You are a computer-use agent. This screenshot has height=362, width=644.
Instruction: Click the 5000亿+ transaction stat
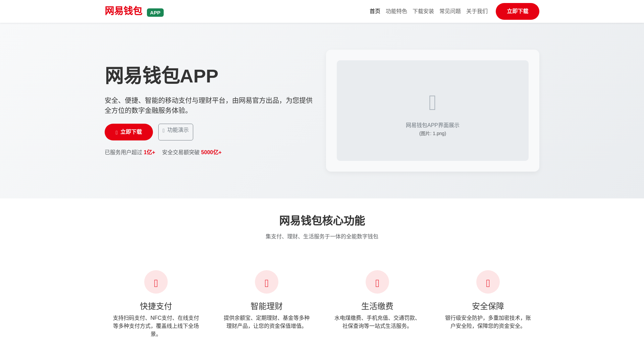tap(211, 153)
